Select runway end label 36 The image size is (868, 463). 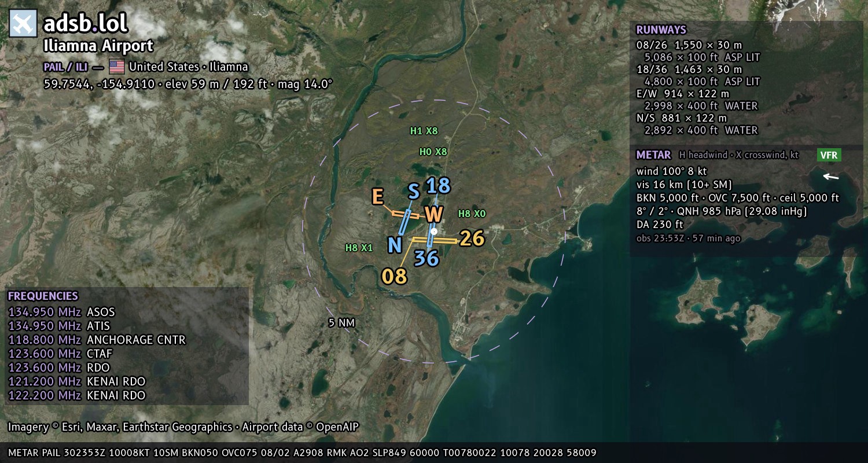pos(426,258)
